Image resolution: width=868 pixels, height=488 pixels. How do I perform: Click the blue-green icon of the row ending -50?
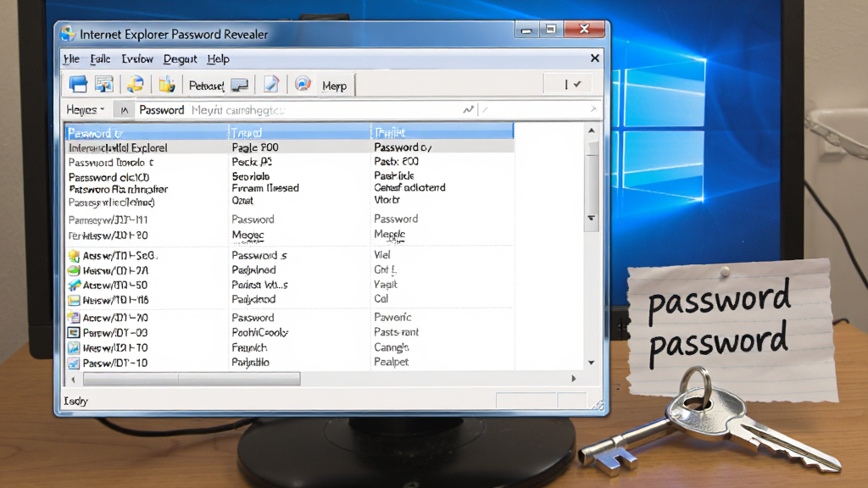tap(74, 286)
